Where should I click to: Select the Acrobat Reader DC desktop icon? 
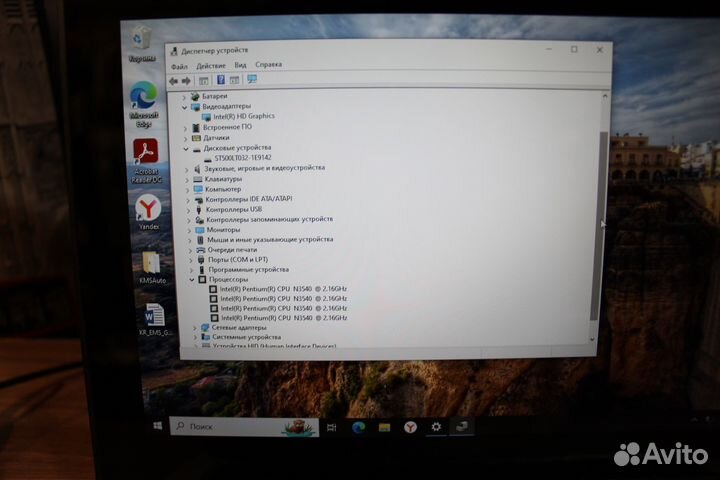pyautogui.click(x=146, y=161)
